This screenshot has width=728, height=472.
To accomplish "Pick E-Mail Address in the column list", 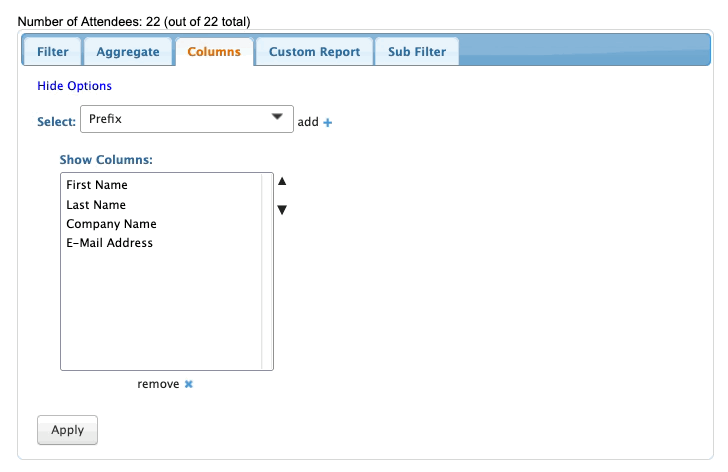I will 109,243.
